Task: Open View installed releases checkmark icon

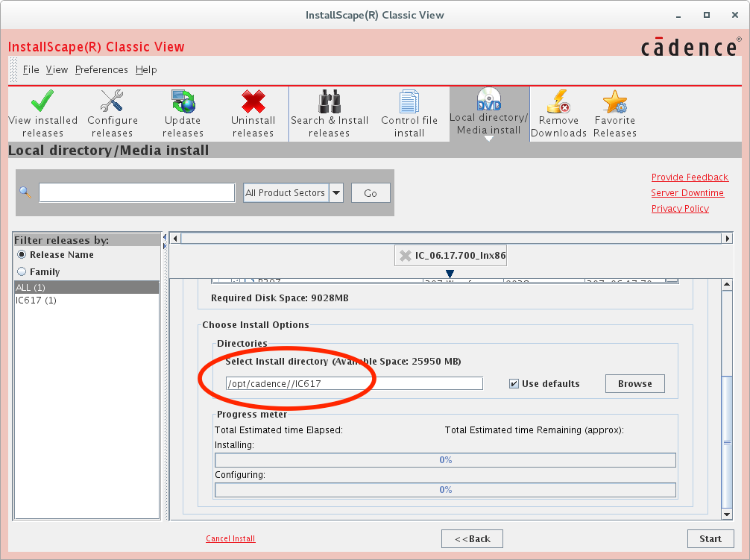Action: tap(42, 101)
